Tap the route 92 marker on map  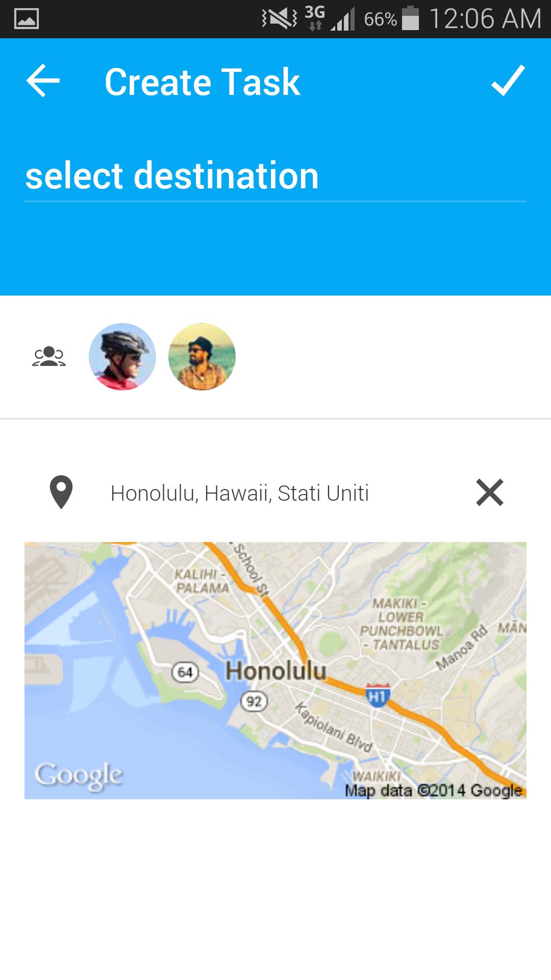click(x=254, y=701)
